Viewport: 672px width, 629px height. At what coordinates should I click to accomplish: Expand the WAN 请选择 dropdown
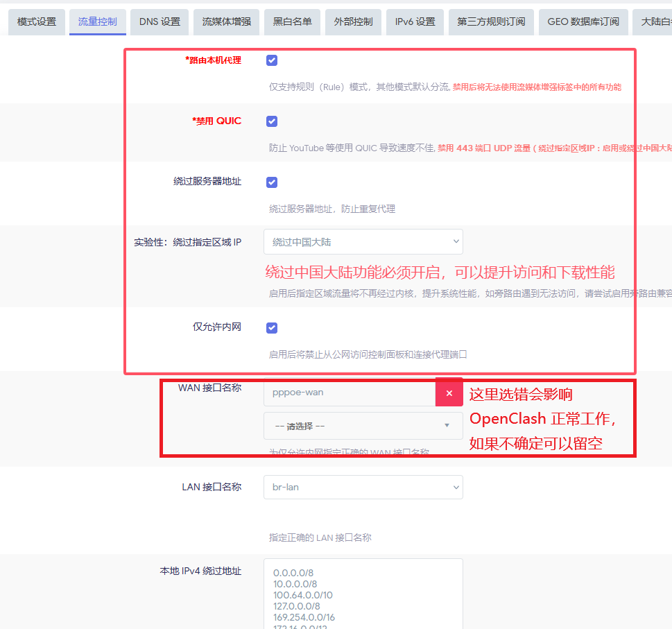pyautogui.click(x=363, y=426)
